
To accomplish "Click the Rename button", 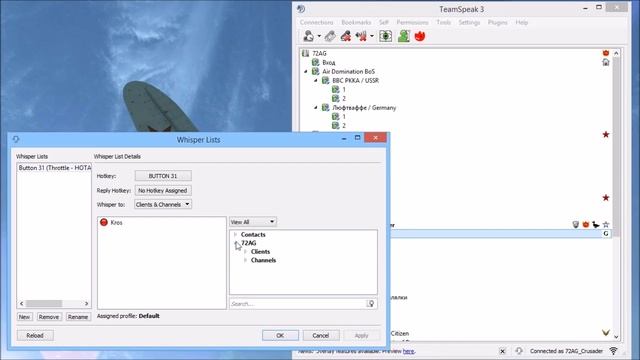I will [78, 317].
